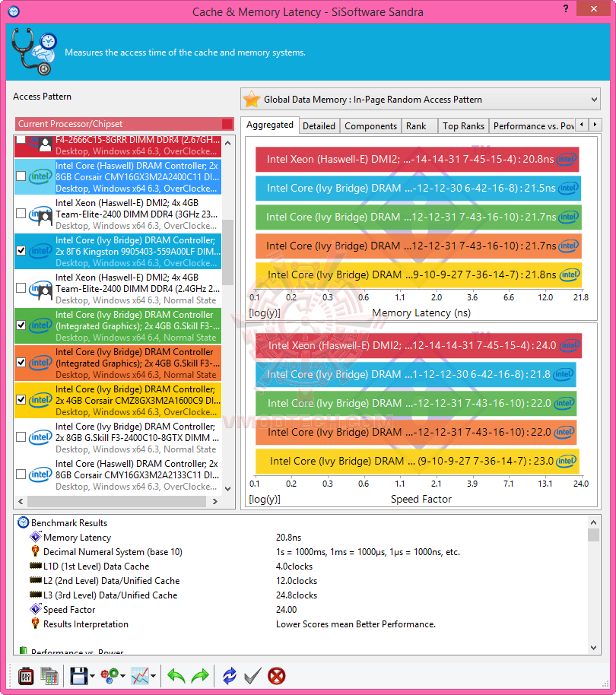Click the pin icon beside Decimal Numeral System

click(36, 551)
